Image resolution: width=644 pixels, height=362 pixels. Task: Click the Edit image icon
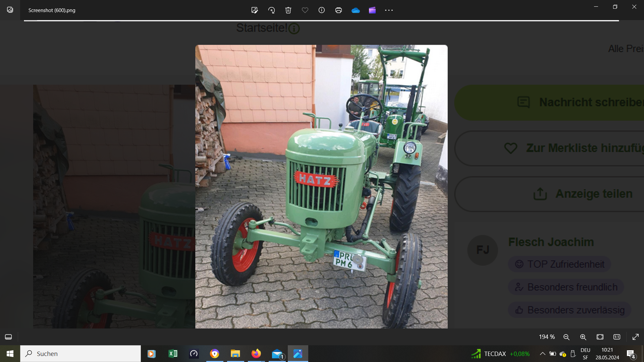pyautogui.click(x=255, y=10)
